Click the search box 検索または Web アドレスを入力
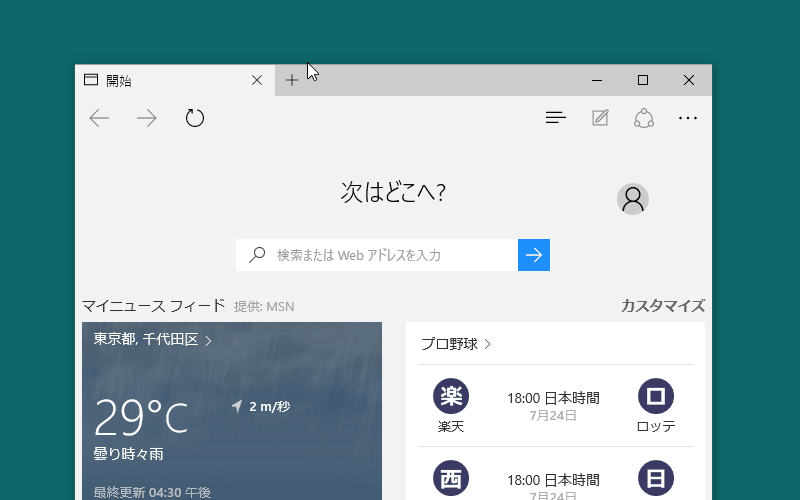 tap(377, 255)
